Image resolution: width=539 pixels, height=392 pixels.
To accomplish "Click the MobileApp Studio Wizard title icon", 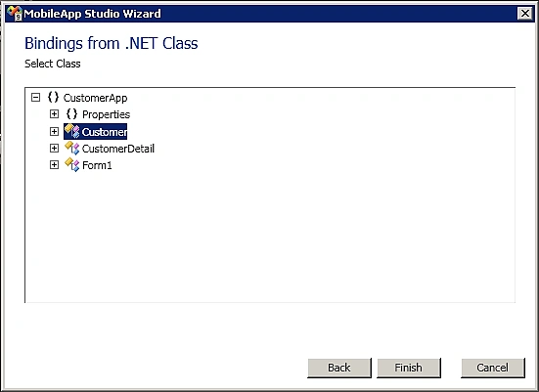I will point(14,14).
